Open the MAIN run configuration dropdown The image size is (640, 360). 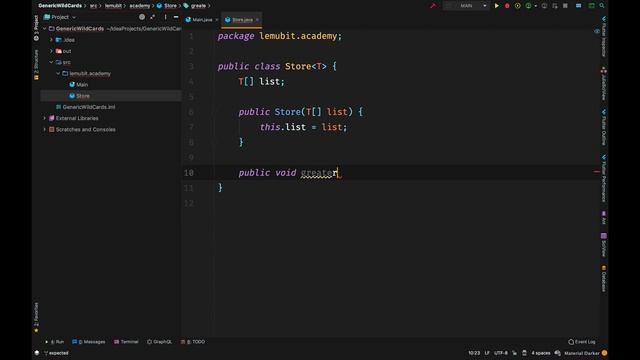(x=466, y=6)
